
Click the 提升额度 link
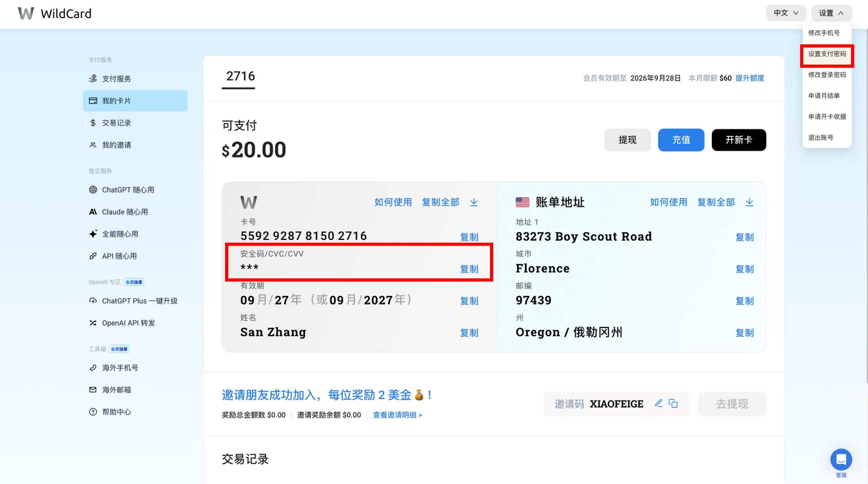click(x=749, y=78)
